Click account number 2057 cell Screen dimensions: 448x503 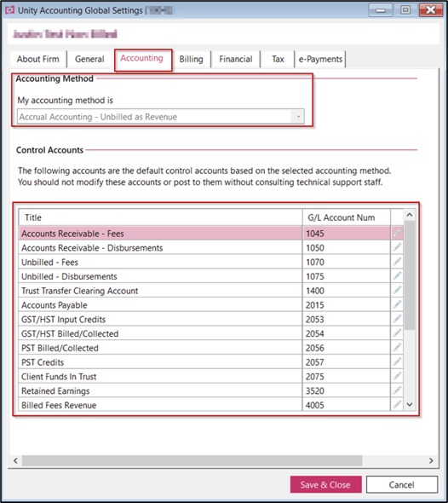pos(347,361)
